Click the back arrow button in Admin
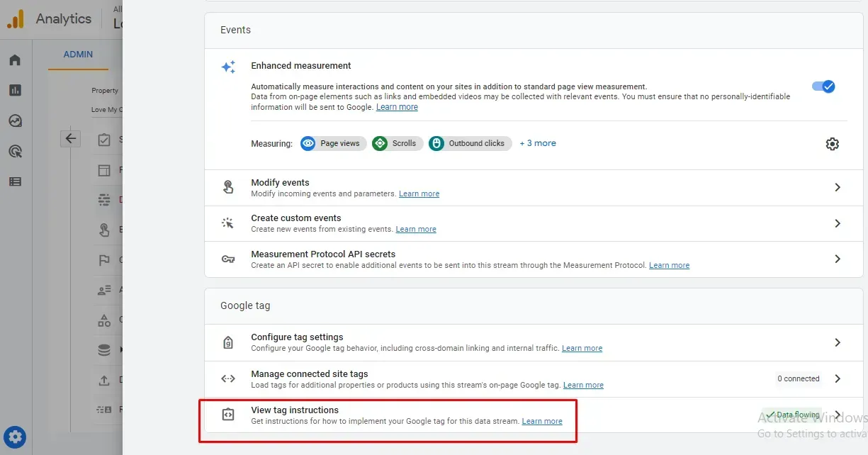 pos(70,138)
